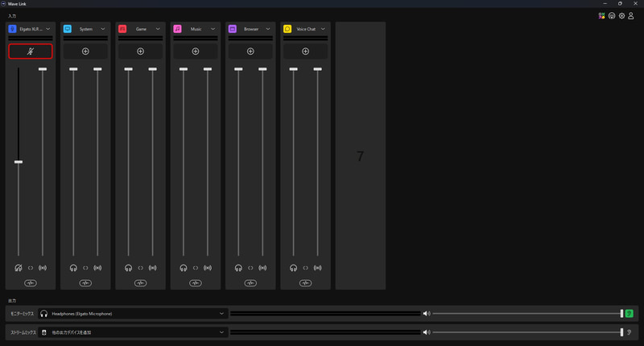Mute Voice Chat channel in headphone monitor mix
This screenshot has height=346, width=644.
click(294, 268)
